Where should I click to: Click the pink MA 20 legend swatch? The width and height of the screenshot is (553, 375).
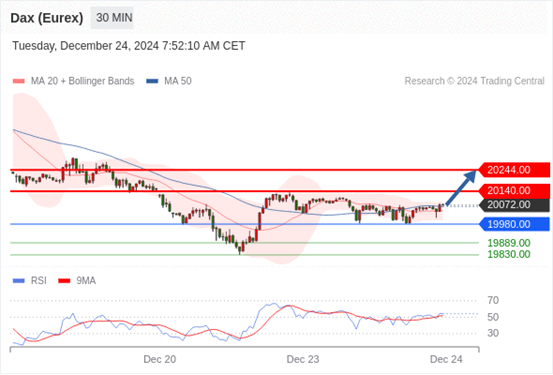(x=19, y=81)
